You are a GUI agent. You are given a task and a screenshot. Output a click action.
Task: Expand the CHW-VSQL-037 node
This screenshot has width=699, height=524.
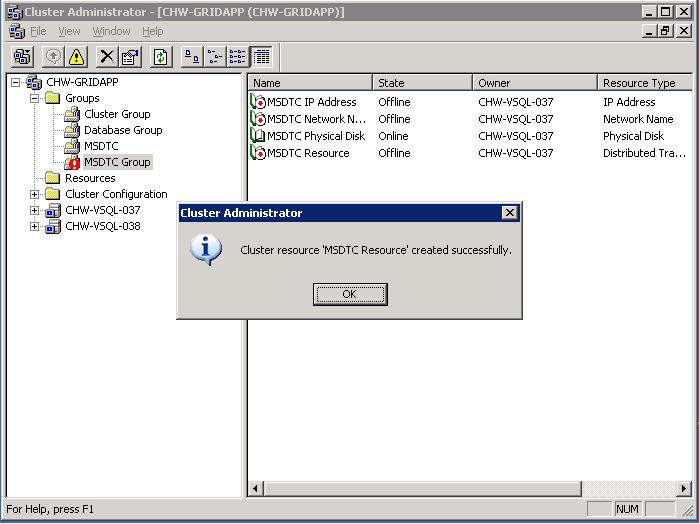tap(34, 210)
